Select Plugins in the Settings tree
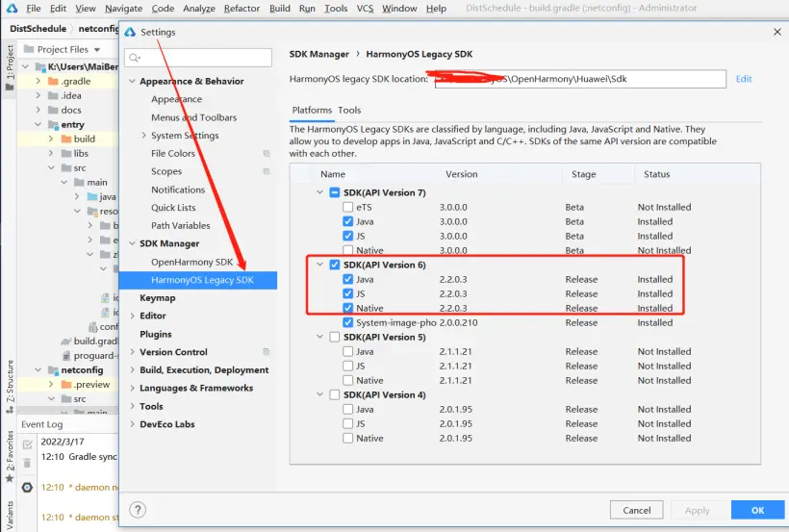Image resolution: width=789 pixels, height=532 pixels. point(156,334)
